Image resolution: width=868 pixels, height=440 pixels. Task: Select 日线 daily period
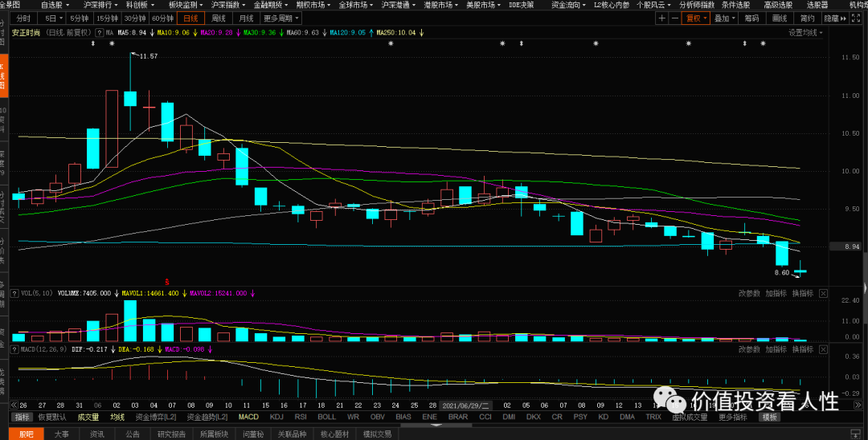(190, 18)
